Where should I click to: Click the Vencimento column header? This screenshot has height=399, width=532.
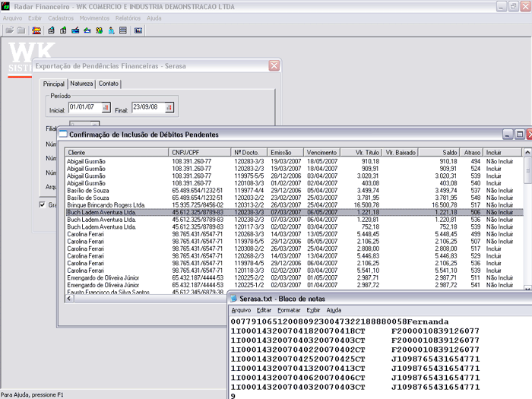[x=321, y=152]
